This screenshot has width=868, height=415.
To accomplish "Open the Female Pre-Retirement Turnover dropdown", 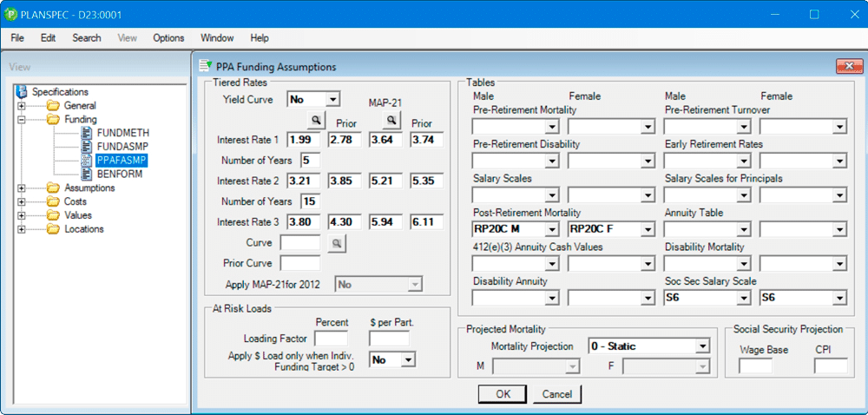I will 839,128.
